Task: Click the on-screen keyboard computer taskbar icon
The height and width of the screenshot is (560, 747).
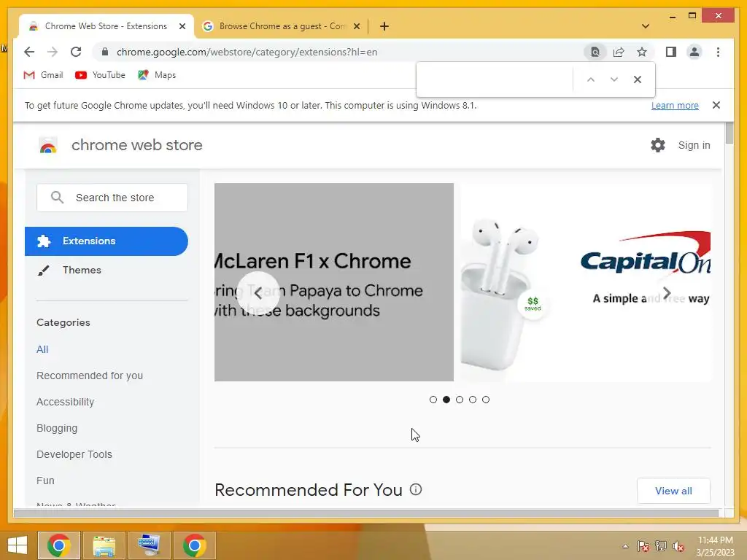Action: click(149, 545)
